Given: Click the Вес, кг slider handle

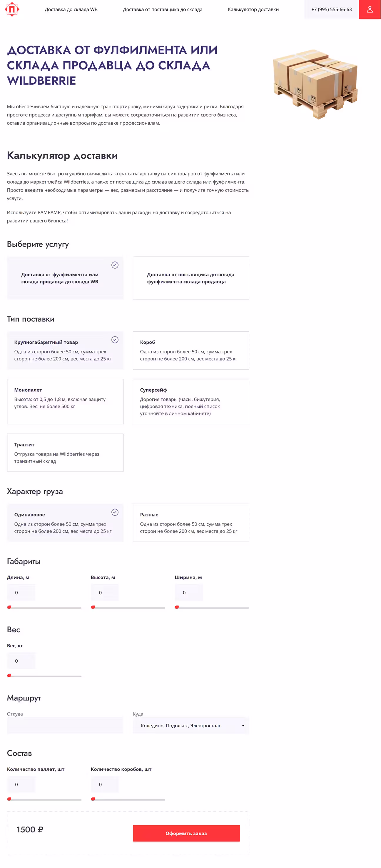Looking at the screenshot, I should 9,675.
